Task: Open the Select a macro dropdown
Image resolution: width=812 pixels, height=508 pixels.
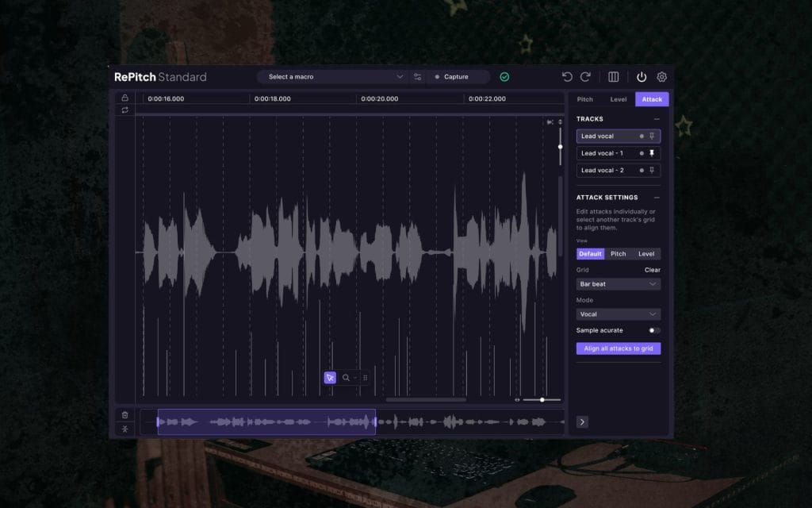Action: pos(335,77)
